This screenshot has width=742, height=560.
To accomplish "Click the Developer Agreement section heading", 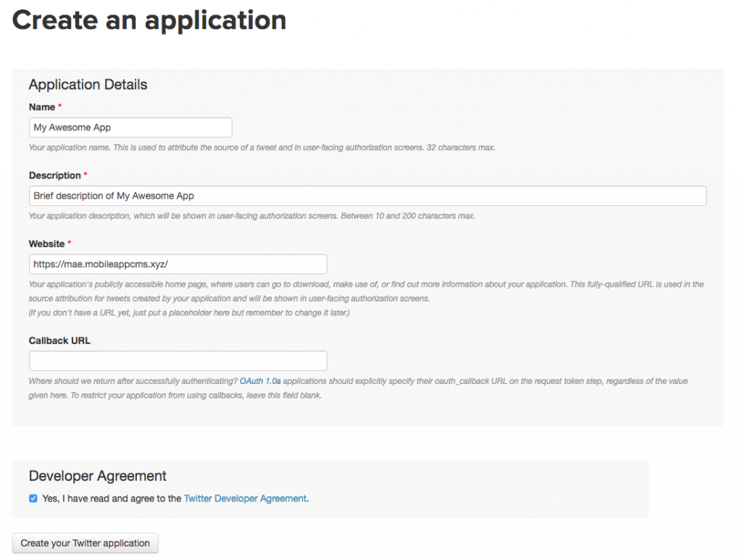I will coord(98,476).
